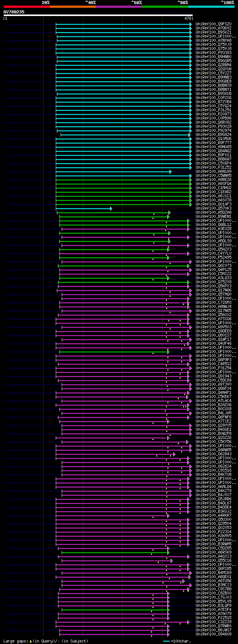Select hit label UniRef100_P52495
The height and width of the screenshot is (644, 238).
(x=213, y=258)
